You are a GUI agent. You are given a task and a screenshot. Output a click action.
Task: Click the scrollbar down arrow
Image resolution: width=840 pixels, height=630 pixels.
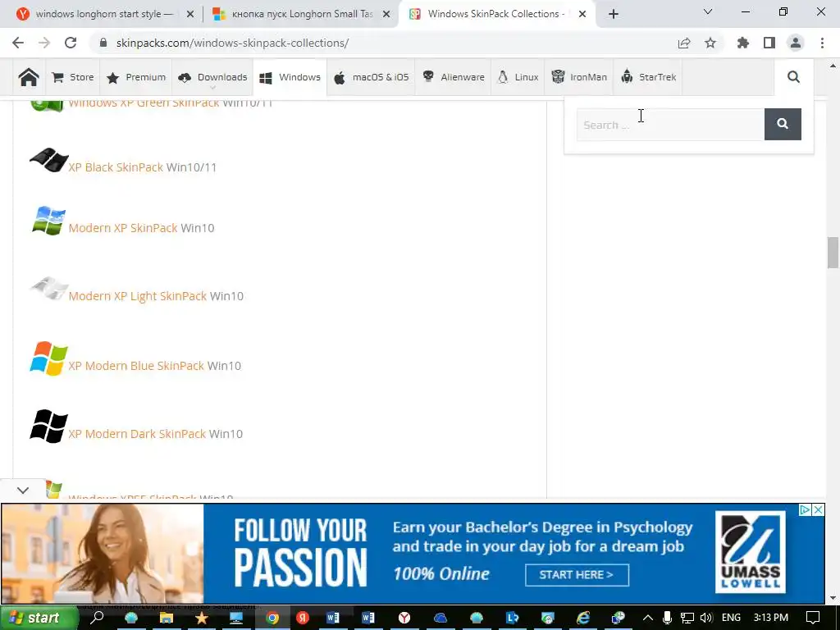833,598
